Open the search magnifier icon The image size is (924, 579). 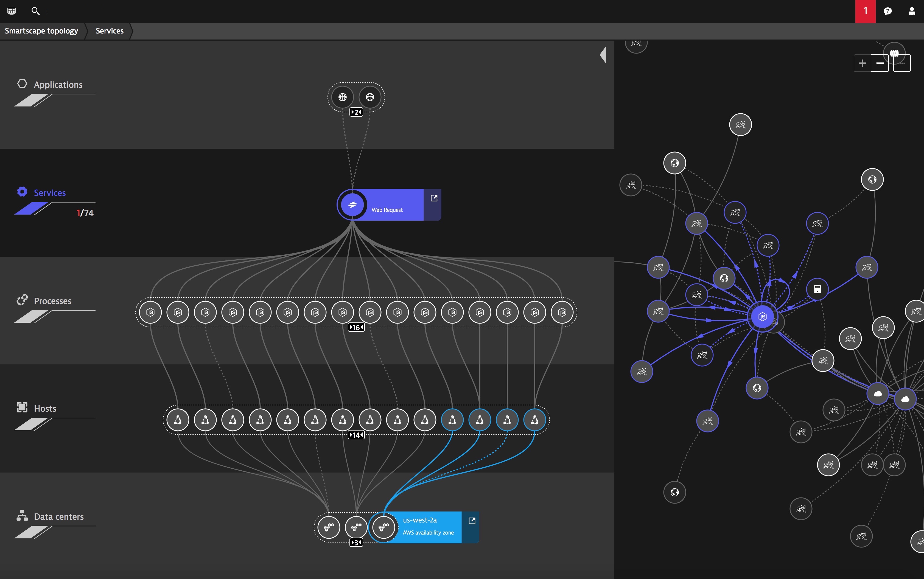[35, 11]
